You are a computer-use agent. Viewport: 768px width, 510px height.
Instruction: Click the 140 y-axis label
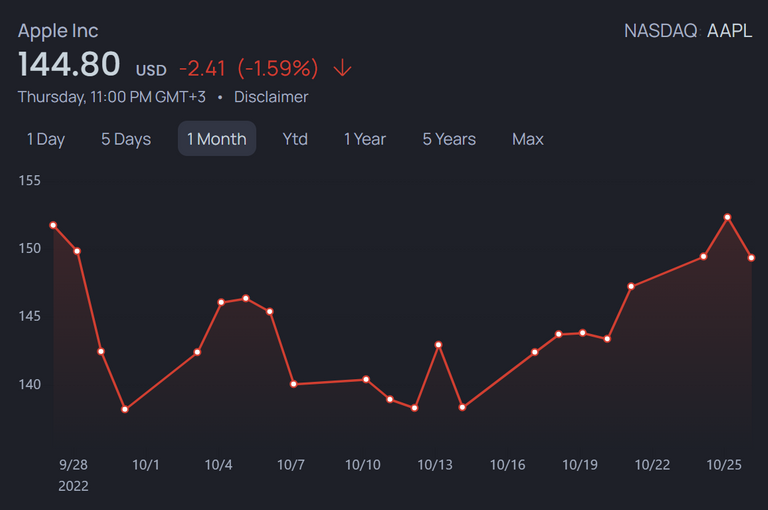[29, 384]
